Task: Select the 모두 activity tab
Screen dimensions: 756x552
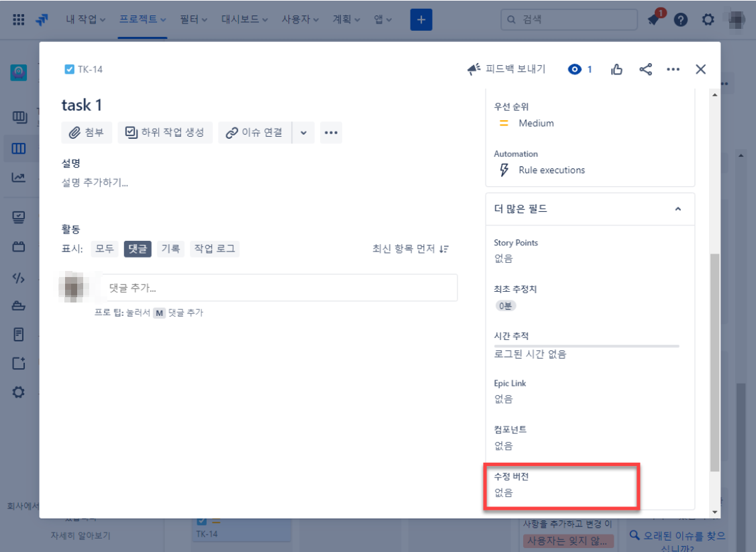Action: [105, 249]
